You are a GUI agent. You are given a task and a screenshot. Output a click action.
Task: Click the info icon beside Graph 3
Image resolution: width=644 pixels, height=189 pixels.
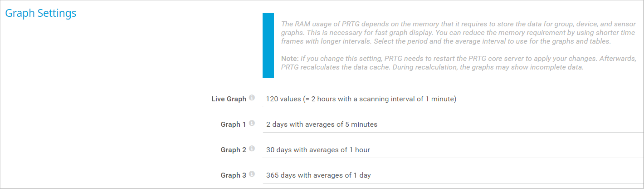pyautogui.click(x=252, y=174)
